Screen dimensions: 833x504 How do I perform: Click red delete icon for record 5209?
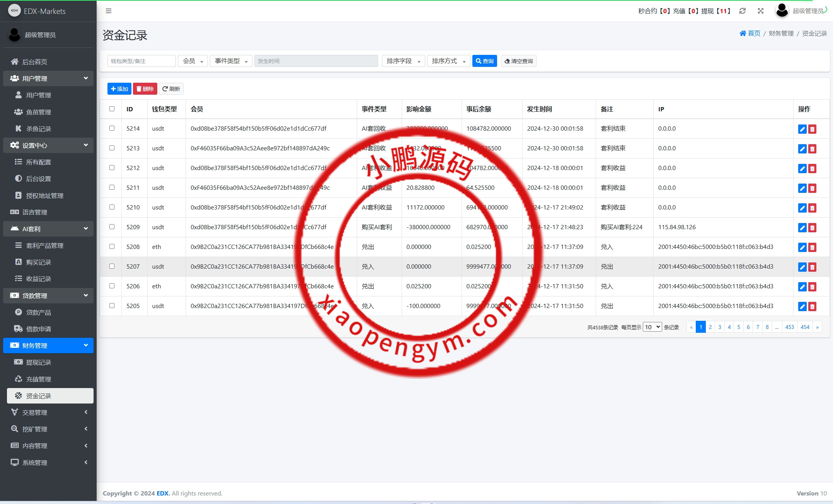[812, 228]
